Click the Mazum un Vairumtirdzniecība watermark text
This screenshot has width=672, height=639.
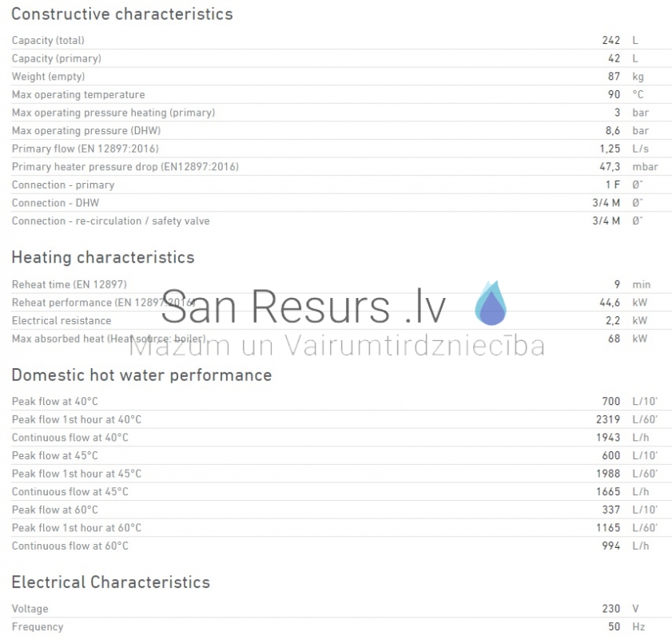tap(337, 346)
